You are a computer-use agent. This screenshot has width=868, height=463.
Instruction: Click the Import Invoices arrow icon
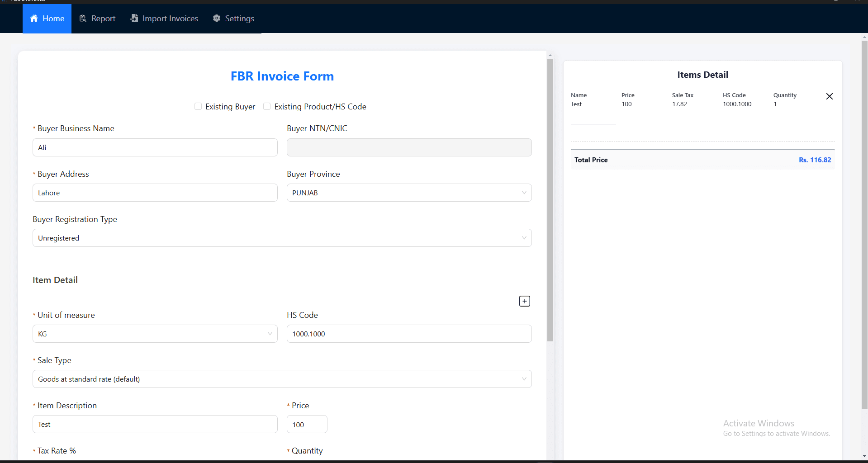pos(134,19)
